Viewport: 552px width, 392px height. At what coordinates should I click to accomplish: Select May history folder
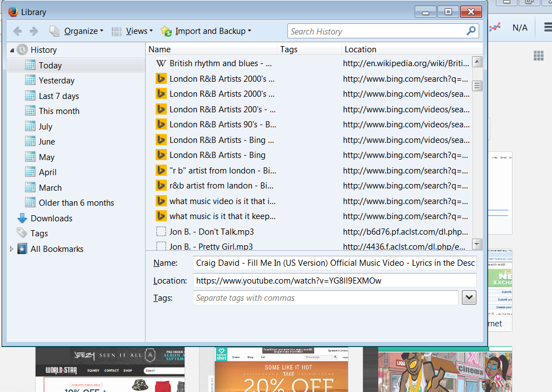point(76,157)
